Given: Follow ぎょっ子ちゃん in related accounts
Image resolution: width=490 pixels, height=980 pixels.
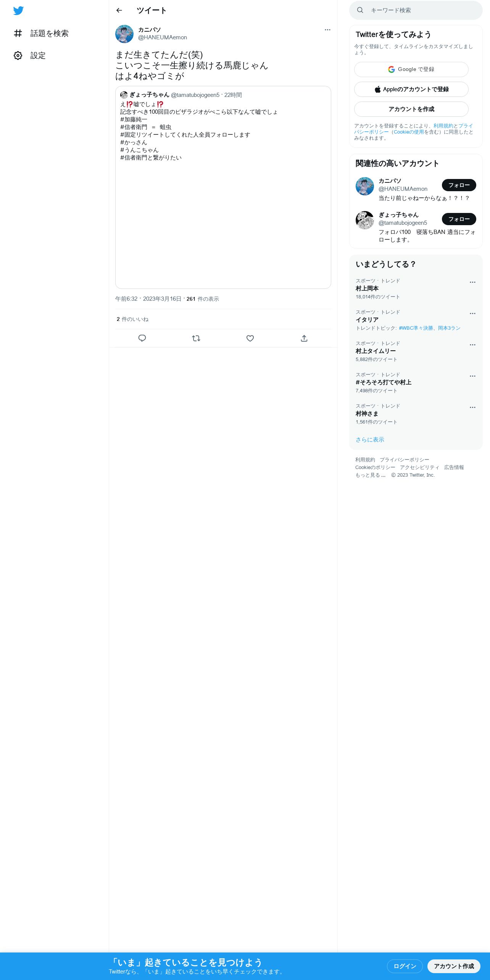Looking at the screenshot, I should click(459, 219).
